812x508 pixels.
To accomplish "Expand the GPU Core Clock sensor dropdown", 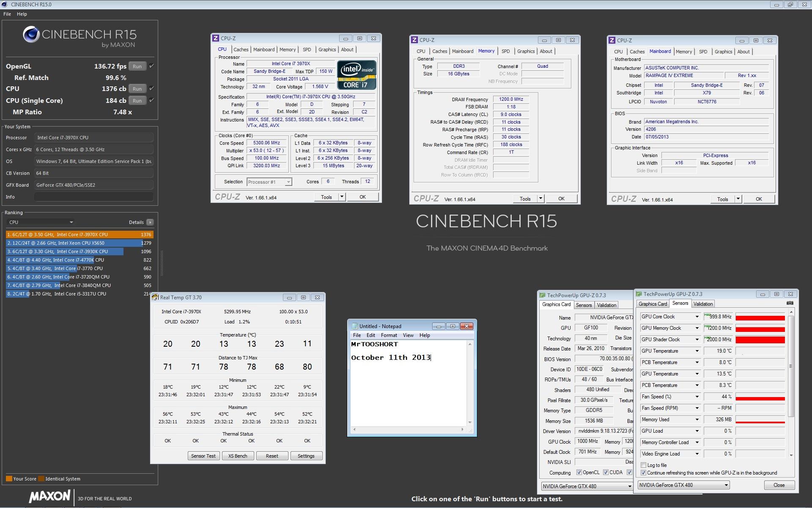I will click(x=697, y=317).
